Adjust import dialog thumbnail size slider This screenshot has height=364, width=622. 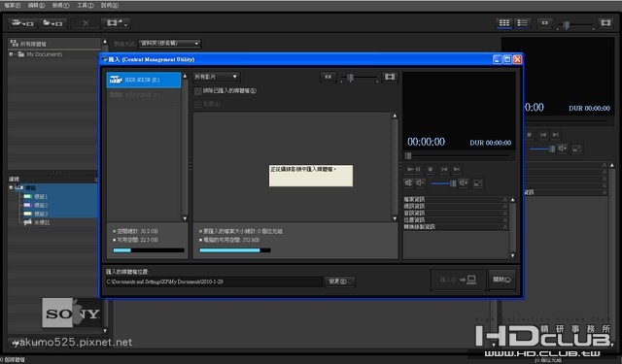pos(350,78)
